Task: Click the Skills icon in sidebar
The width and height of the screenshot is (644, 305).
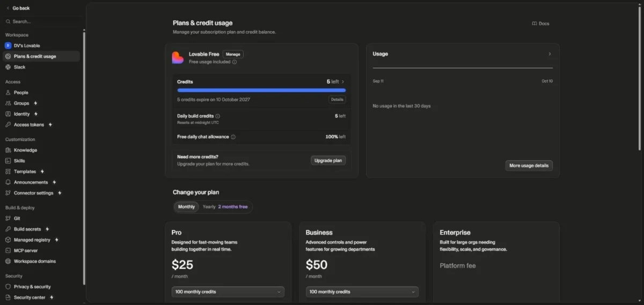Action: click(8, 161)
